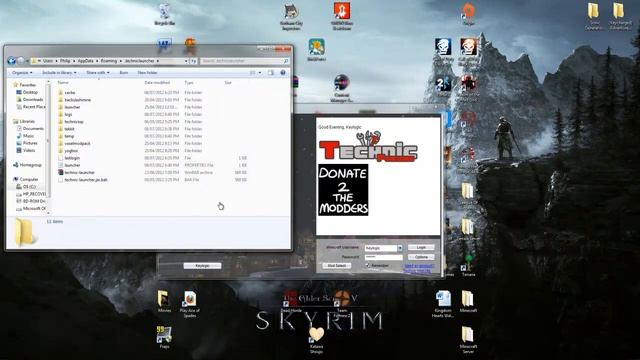The height and width of the screenshot is (360, 640).
Task: Open the Organize dropdown menu
Action: click(x=22, y=73)
